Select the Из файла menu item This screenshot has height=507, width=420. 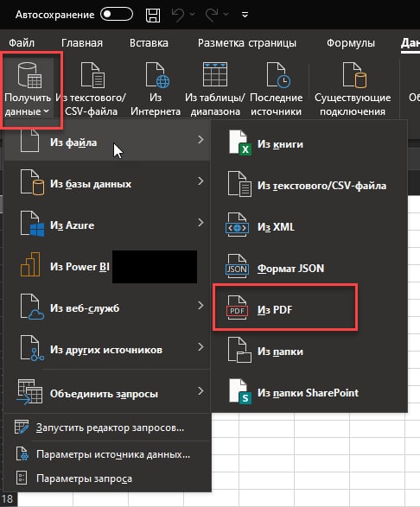(x=107, y=141)
